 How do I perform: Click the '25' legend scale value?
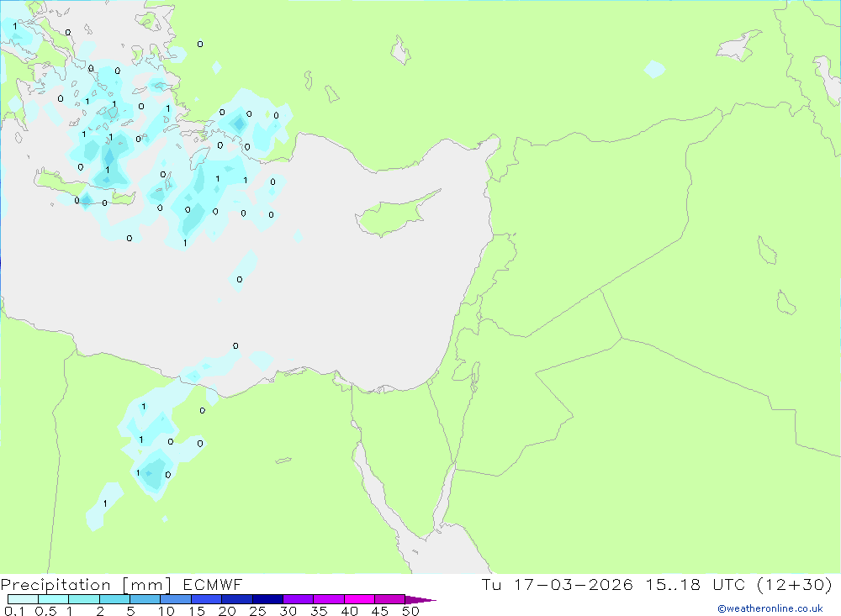tap(257, 611)
